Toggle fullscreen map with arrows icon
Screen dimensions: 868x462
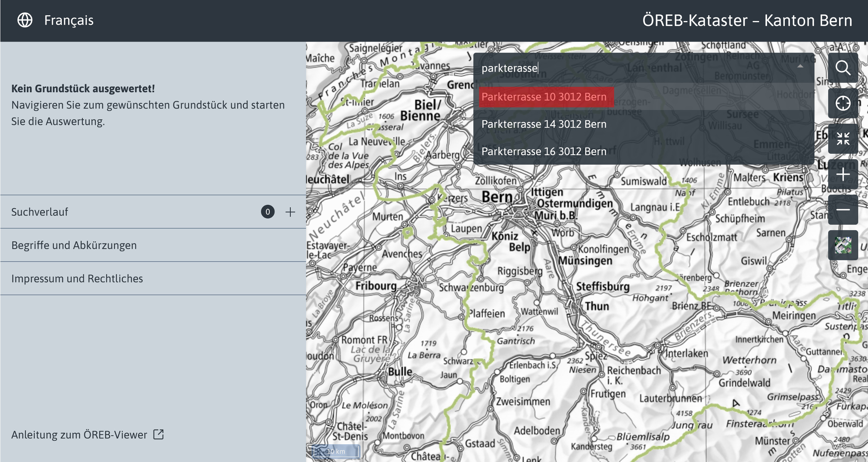click(x=843, y=139)
